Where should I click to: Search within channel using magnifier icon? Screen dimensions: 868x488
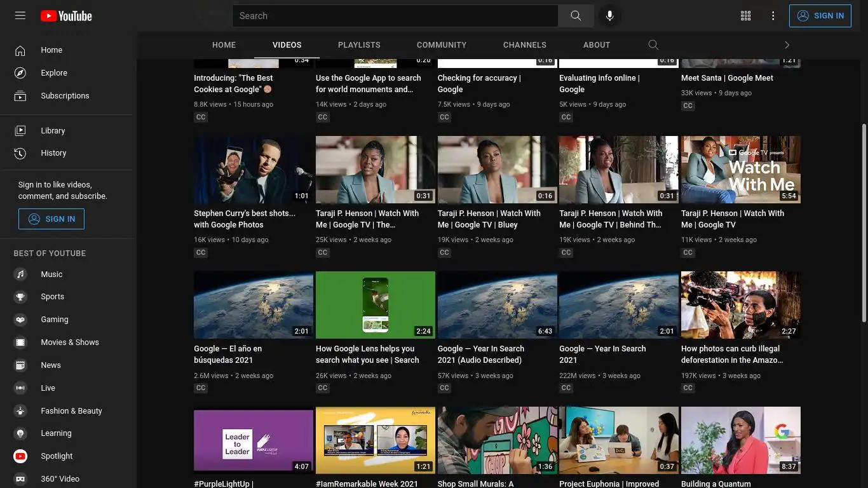[653, 45]
